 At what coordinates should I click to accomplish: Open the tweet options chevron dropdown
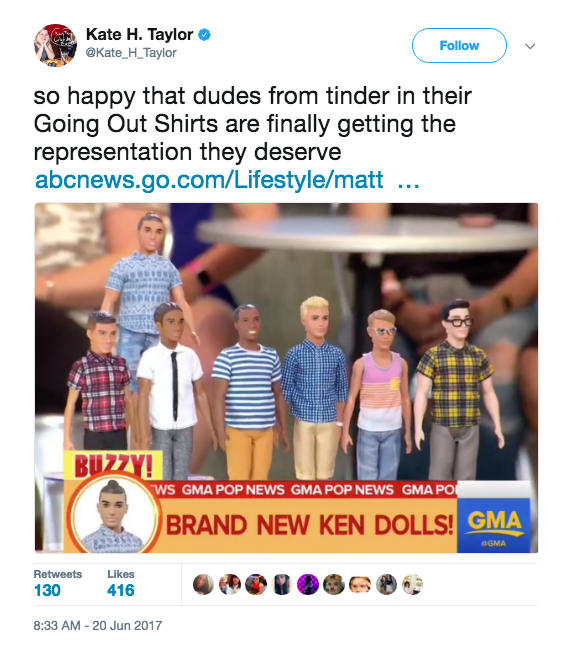point(530,46)
